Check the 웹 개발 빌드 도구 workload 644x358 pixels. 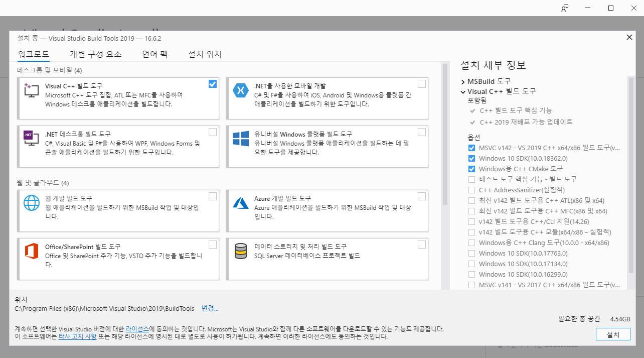[213, 196]
